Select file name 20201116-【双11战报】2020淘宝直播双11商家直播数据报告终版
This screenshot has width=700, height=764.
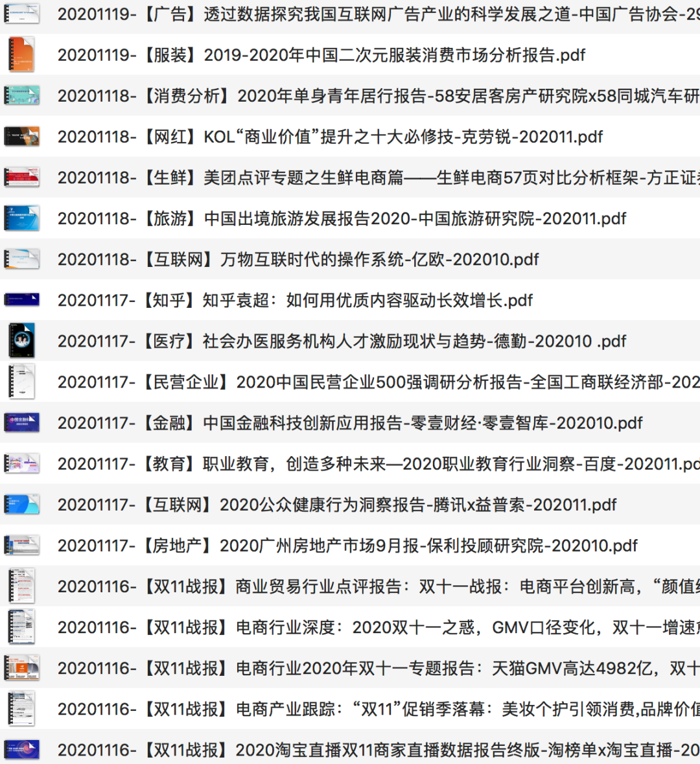point(379,750)
